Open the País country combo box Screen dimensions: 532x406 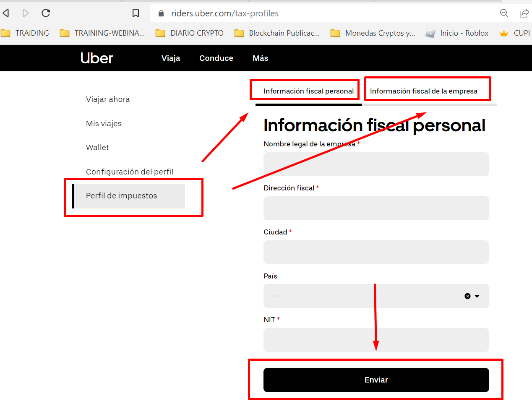pyautogui.click(x=376, y=296)
